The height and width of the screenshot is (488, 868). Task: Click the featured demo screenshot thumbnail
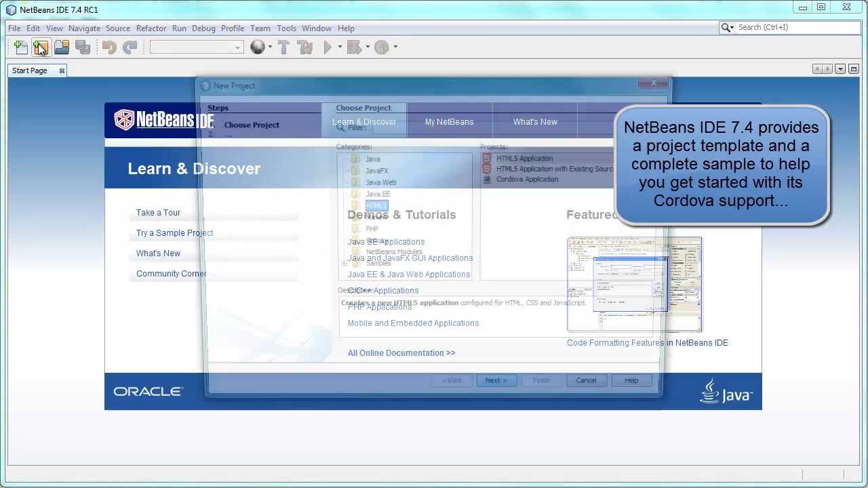634,284
